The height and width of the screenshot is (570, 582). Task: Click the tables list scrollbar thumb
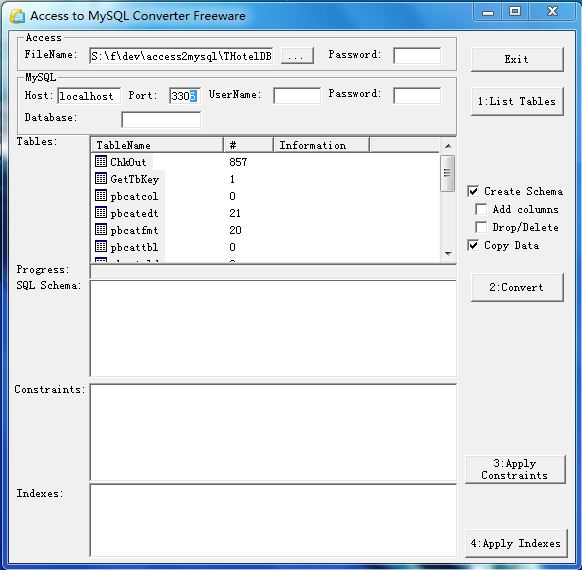pyautogui.click(x=448, y=173)
